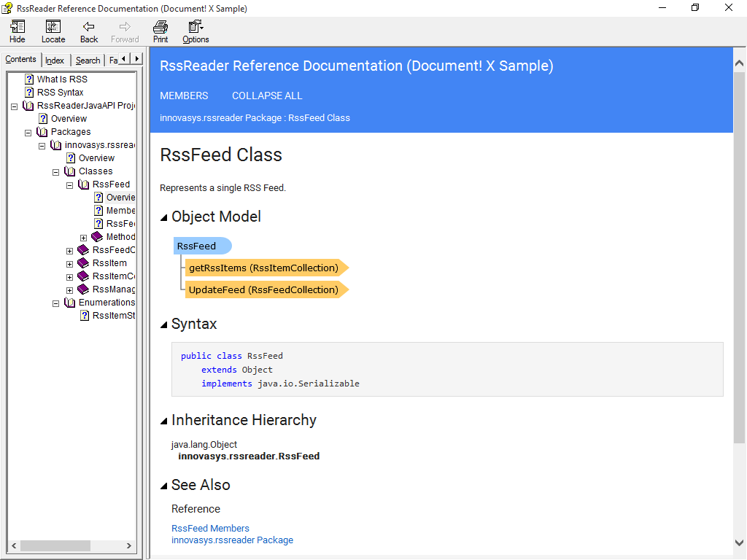Viewport: 747px width, 560px height.
Task: Select the Overview topic under innovasys.rssreader
Action: coord(96,158)
